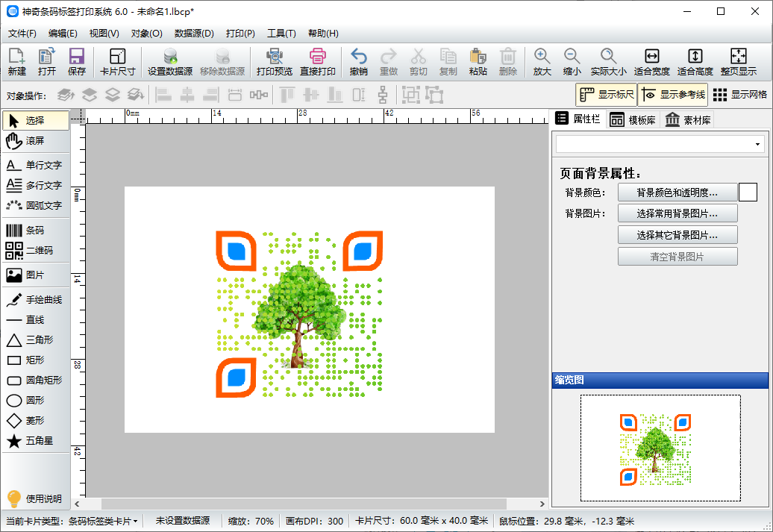
Task: Fit canvas with 适合高度
Action: pyautogui.click(x=695, y=62)
